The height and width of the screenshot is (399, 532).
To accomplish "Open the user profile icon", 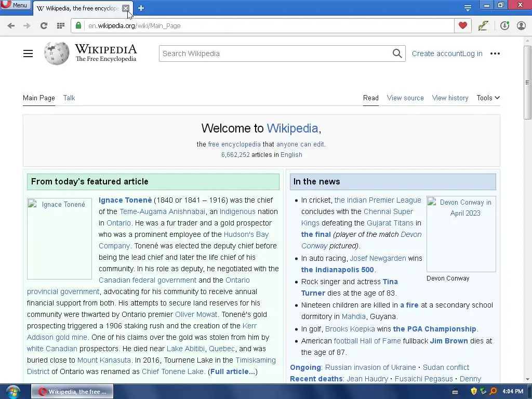I will point(521,25).
